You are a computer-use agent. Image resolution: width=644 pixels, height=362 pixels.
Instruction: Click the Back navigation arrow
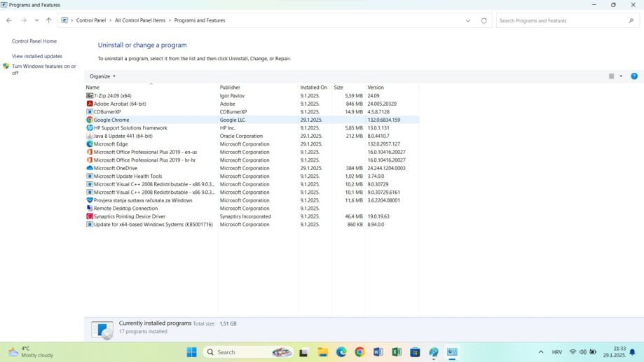(x=9, y=21)
